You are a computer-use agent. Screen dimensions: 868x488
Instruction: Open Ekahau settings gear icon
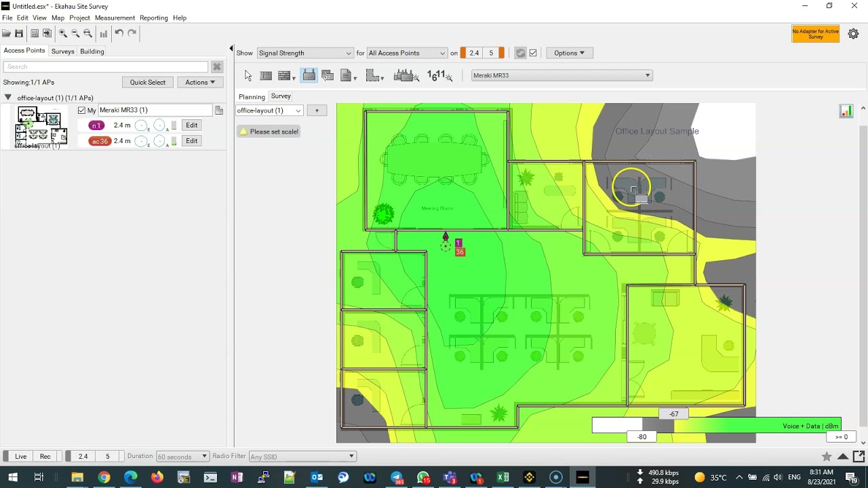click(x=853, y=33)
